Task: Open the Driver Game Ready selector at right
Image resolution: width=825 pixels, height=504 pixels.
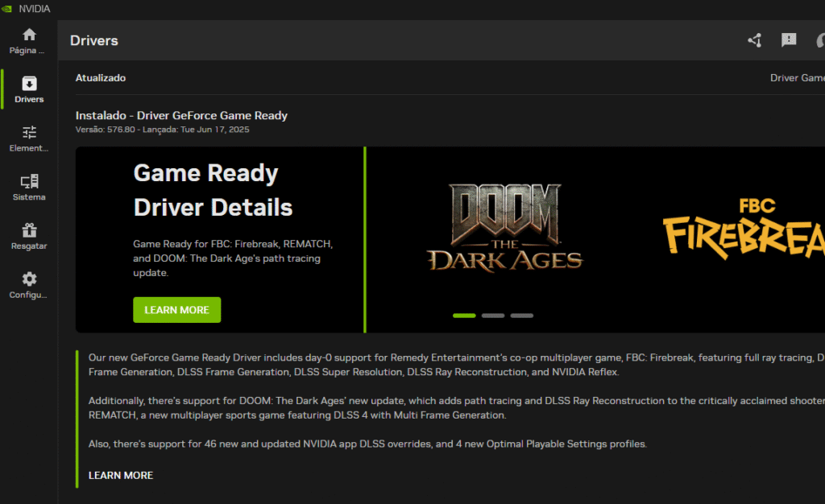Action: coord(797,78)
